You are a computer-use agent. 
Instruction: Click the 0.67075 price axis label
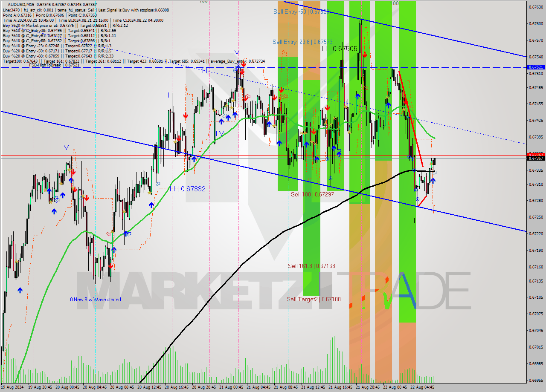coord(536,314)
